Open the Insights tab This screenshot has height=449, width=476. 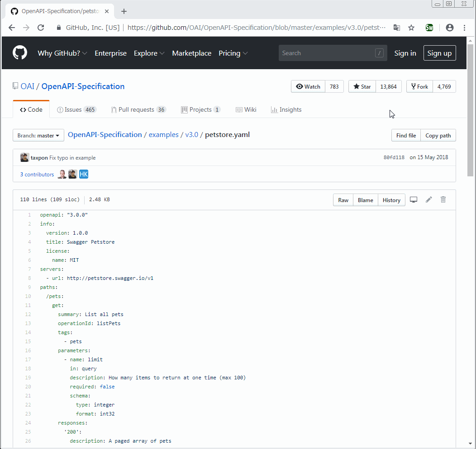click(286, 109)
